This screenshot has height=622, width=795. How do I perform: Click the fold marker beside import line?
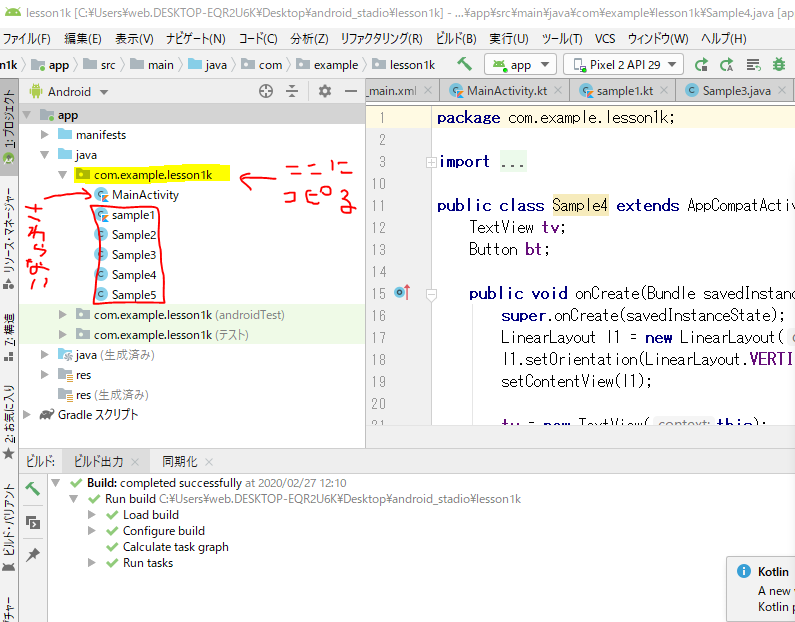pyautogui.click(x=431, y=162)
